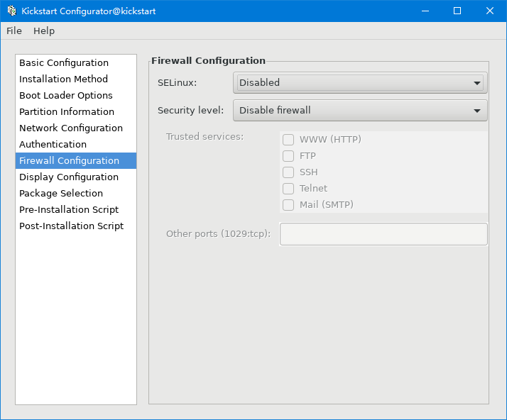
Task: Toggle the Mail (SMTP) checkbox
Action: [288, 205]
